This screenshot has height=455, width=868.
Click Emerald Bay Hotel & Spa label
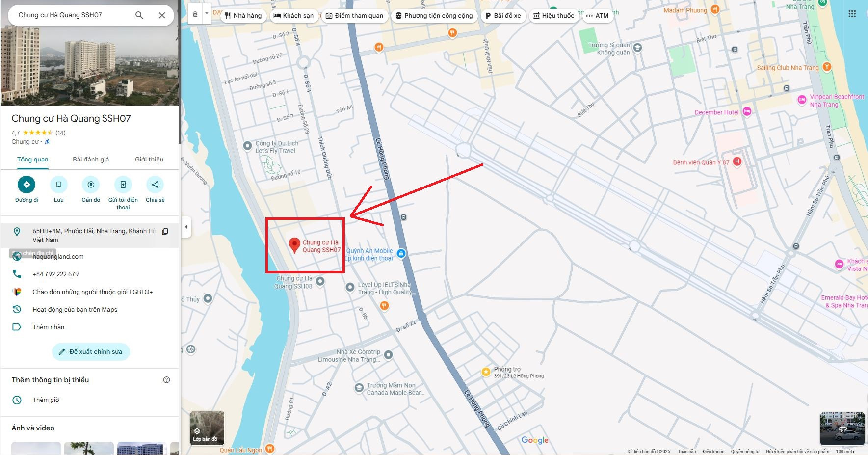click(x=844, y=301)
